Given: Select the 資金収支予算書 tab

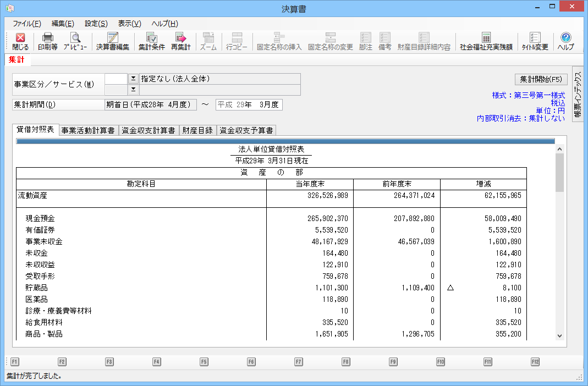Looking at the screenshot, I should [246, 130].
